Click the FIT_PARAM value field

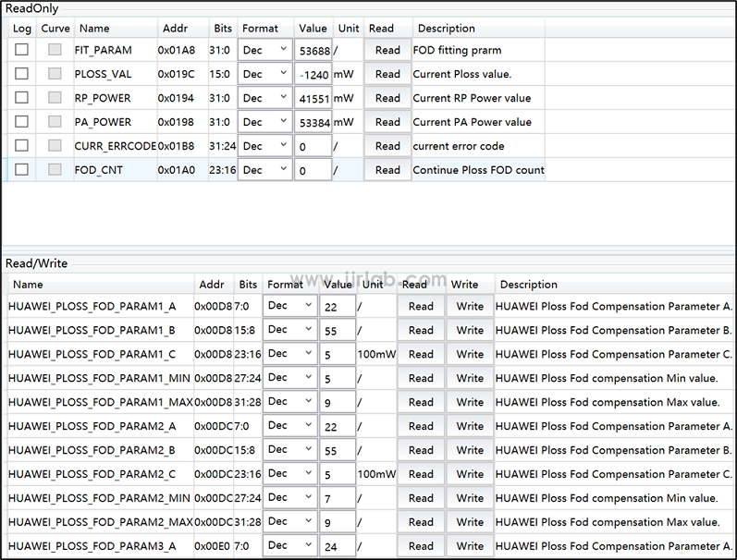click(x=313, y=50)
